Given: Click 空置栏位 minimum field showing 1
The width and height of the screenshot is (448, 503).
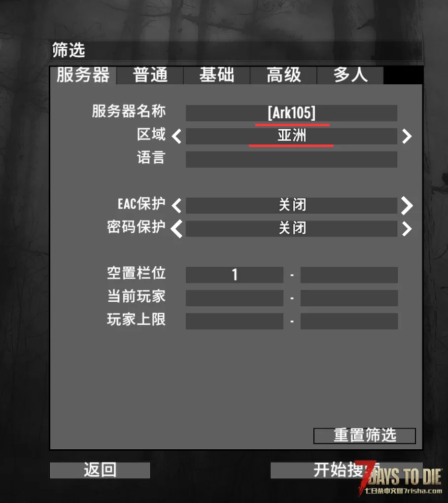Looking at the screenshot, I should point(235,275).
